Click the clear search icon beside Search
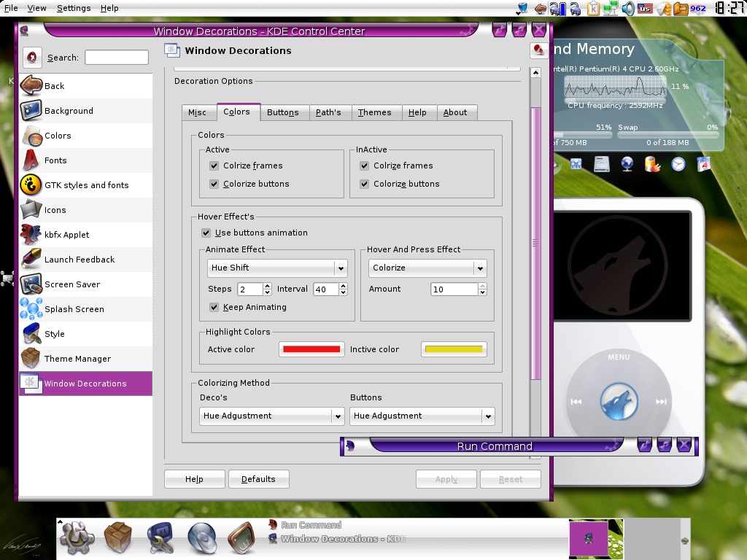Viewport: 747px width, 560px height. click(32, 57)
